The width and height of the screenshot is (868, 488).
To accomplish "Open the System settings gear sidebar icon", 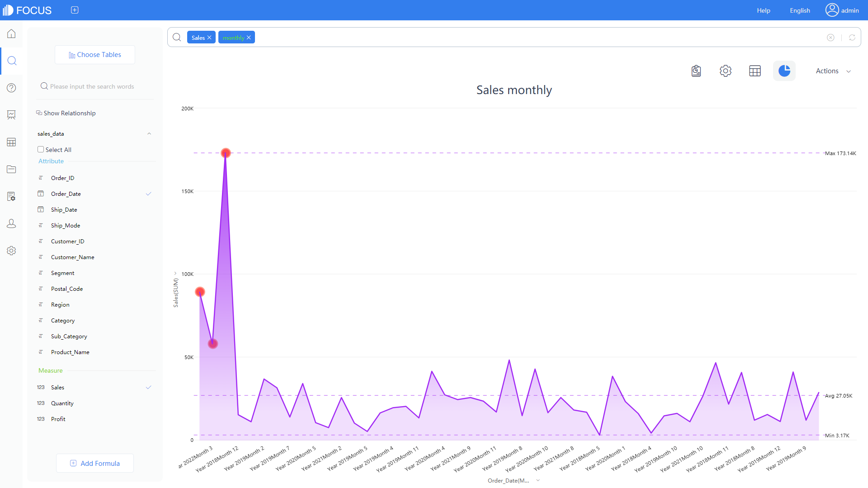I will point(11,251).
